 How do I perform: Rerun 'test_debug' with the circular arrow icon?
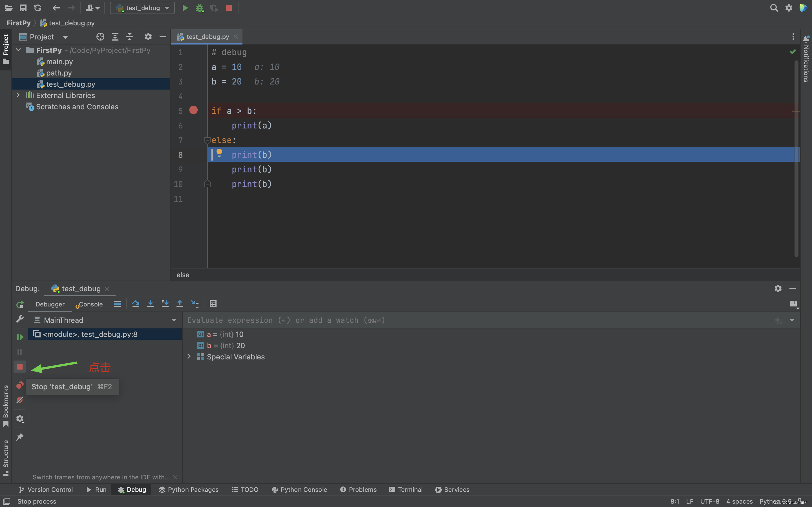point(19,304)
